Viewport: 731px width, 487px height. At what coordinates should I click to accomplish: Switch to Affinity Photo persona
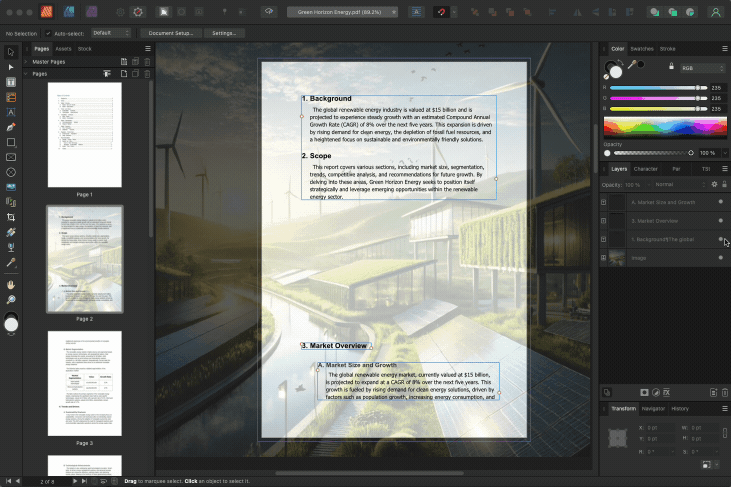coord(91,12)
